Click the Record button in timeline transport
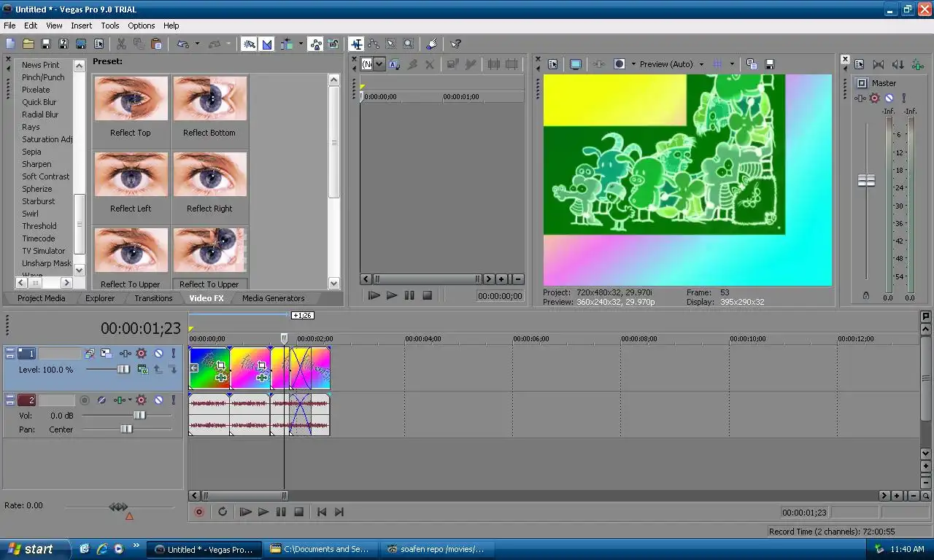934x560 pixels. click(x=198, y=512)
